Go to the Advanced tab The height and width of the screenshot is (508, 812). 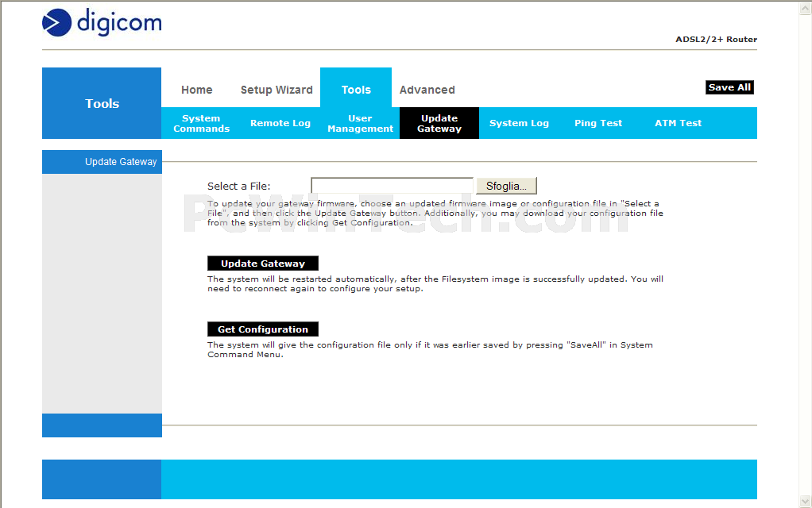pyautogui.click(x=427, y=90)
